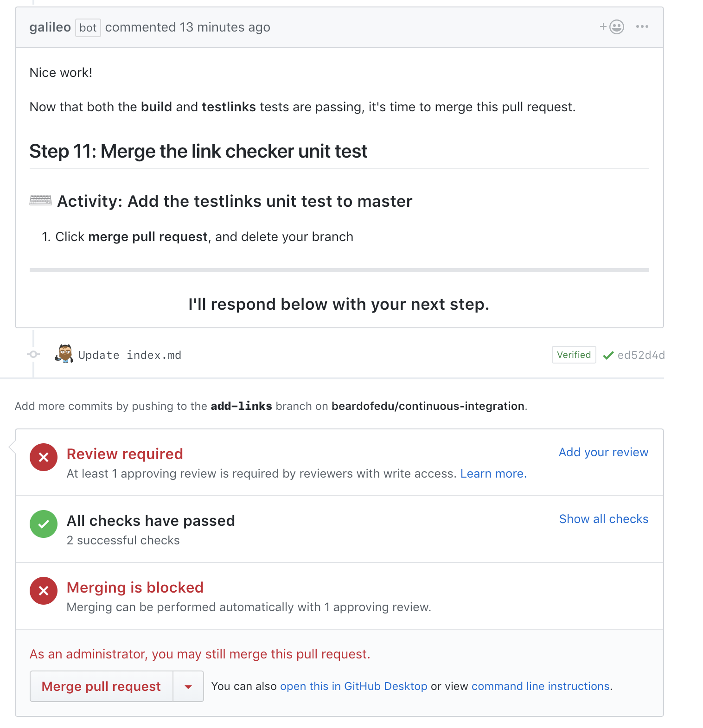The height and width of the screenshot is (728, 703).
Task: Click the commit node marker on the timeline
Action: pyautogui.click(x=33, y=354)
